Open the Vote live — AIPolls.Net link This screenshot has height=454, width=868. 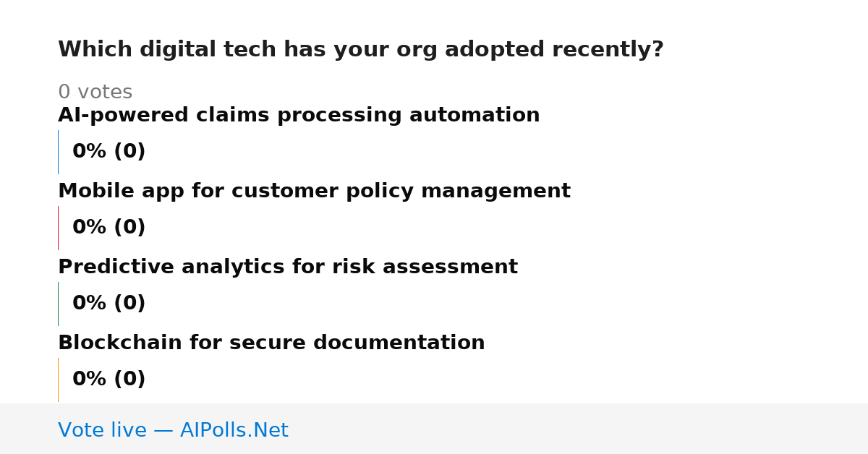(x=173, y=430)
